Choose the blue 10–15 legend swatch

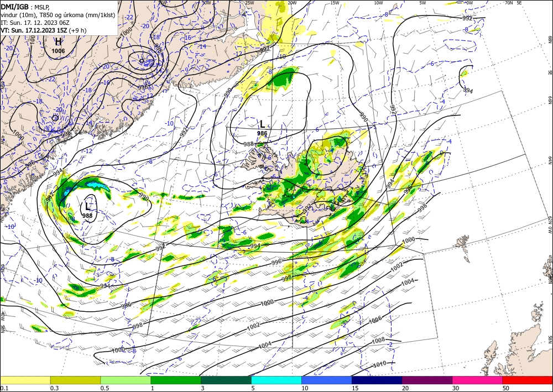(x=327, y=380)
